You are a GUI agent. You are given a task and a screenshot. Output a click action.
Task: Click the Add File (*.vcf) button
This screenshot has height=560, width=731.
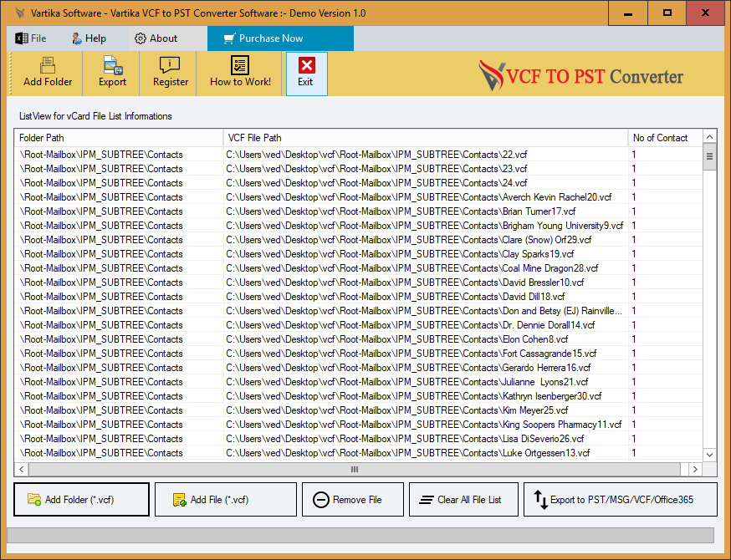point(226,500)
